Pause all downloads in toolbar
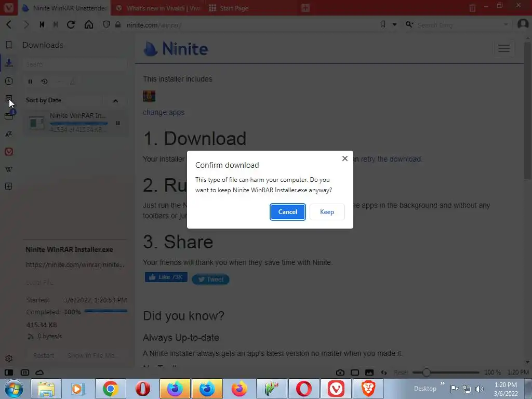 click(30, 82)
